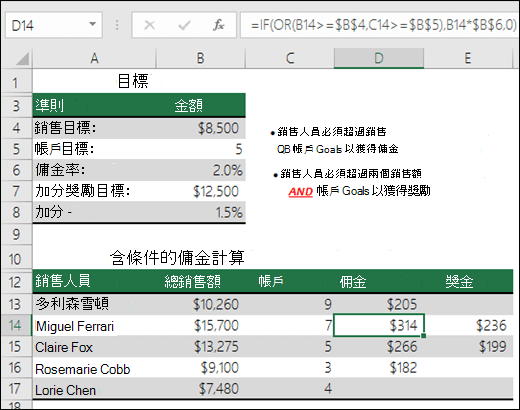Select the $9,100 sales cell
The height and width of the screenshot is (410, 520).
(x=201, y=368)
